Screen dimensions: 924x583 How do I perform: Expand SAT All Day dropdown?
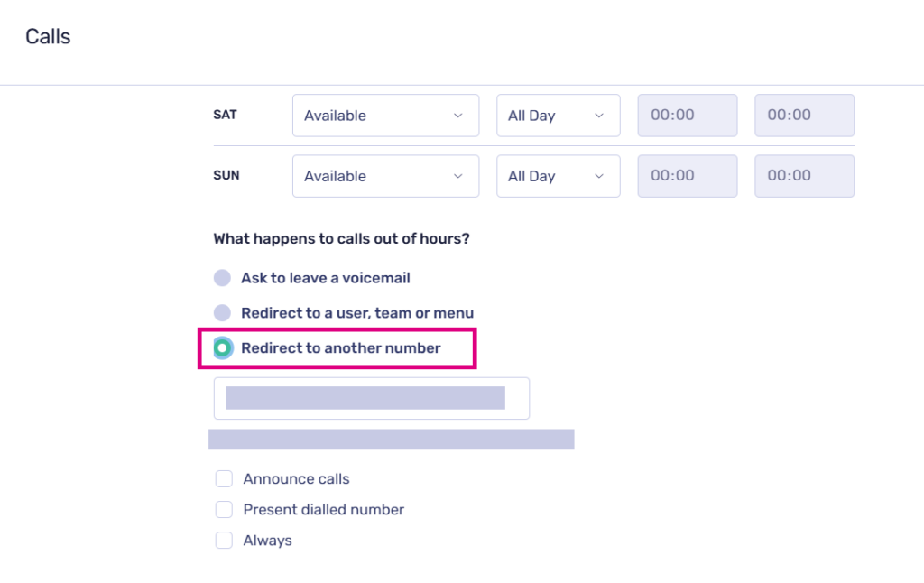(558, 116)
